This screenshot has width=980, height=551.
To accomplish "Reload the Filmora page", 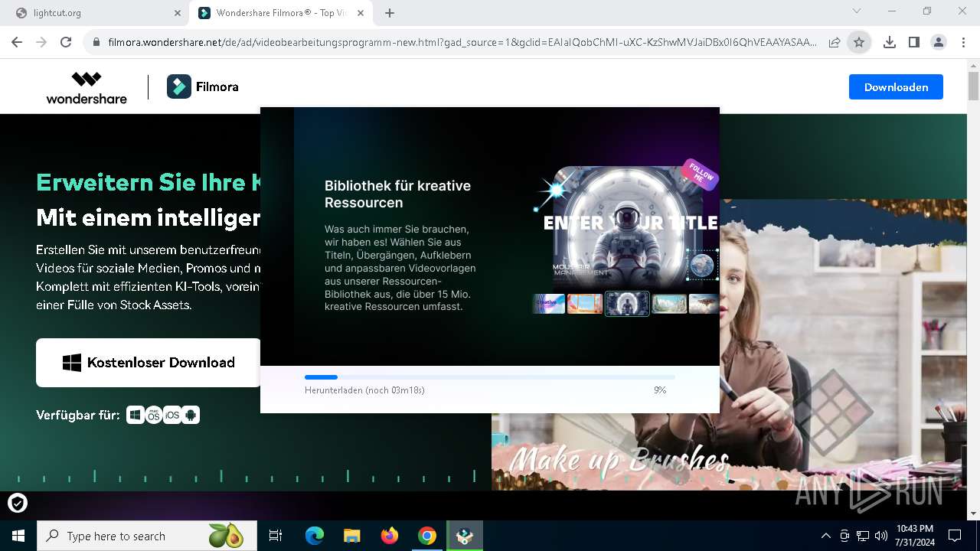I will pos(66,42).
